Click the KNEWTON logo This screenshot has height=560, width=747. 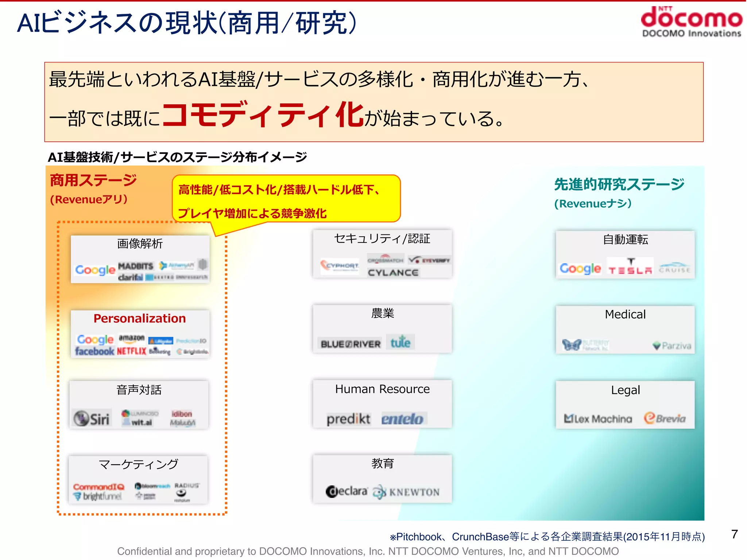pyautogui.click(x=406, y=492)
